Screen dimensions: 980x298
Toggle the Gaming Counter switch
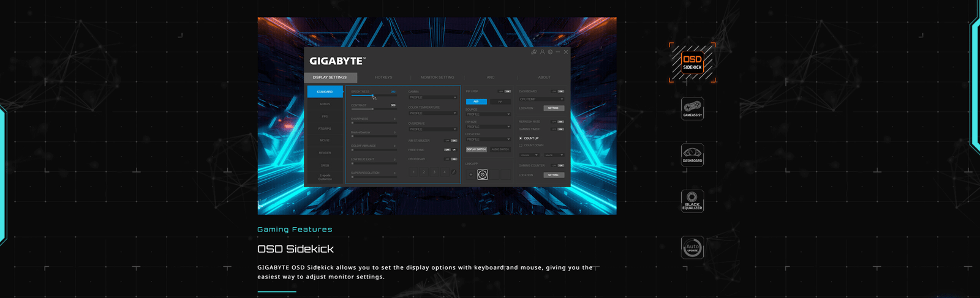coord(558,165)
